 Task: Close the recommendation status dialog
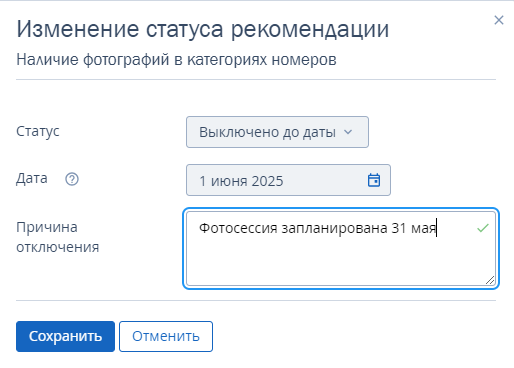[x=499, y=20]
